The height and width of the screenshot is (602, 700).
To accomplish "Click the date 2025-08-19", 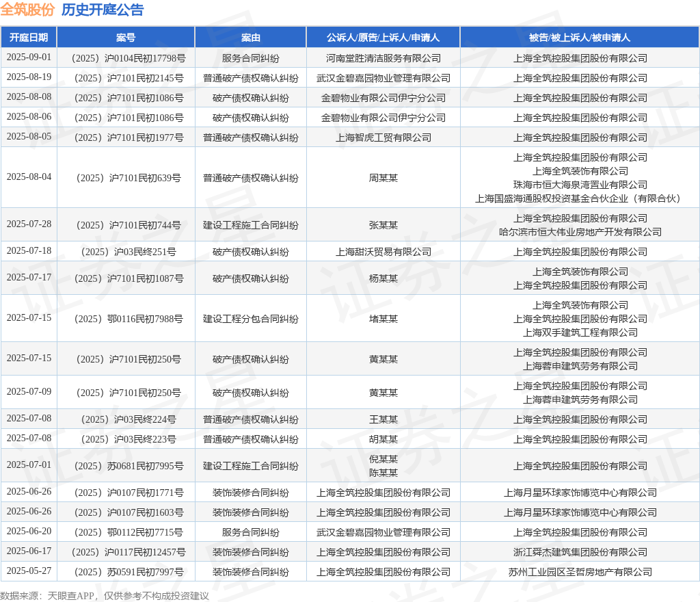I will coord(29,77).
